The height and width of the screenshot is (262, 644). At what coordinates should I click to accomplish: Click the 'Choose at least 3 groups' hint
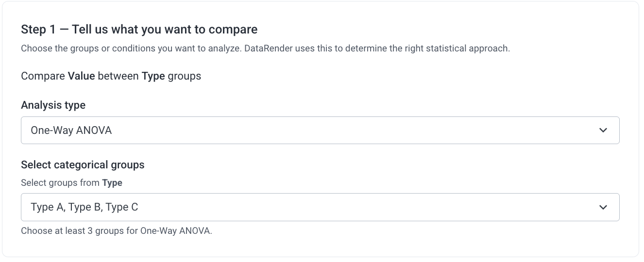click(x=117, y=231)
